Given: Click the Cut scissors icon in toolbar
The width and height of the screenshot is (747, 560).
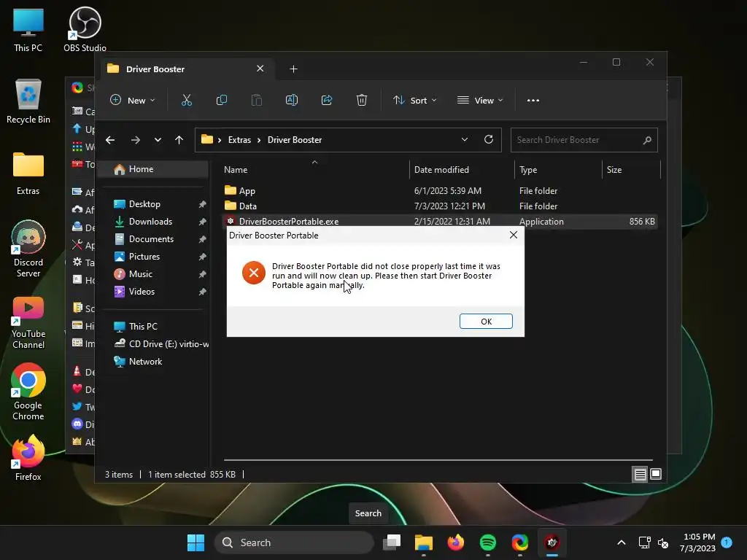Looking at the screenshot, I should point(186,100).
